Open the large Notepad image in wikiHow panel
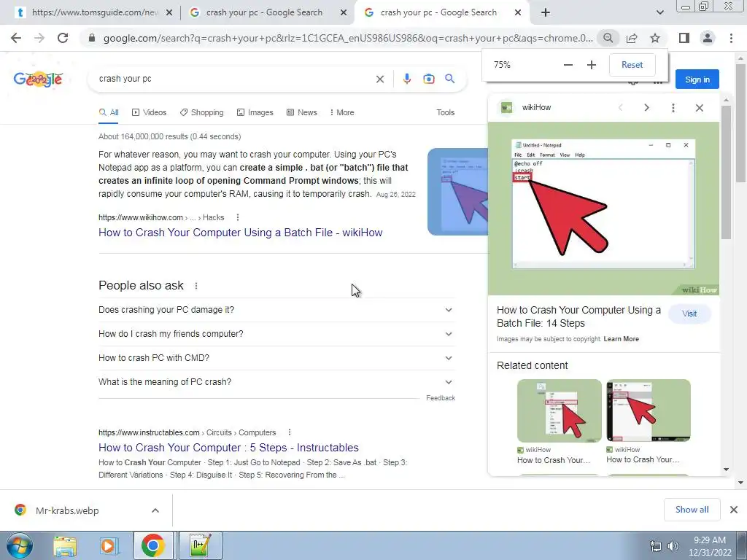This screenshot has width=747, height=560. tap(603, 209)
